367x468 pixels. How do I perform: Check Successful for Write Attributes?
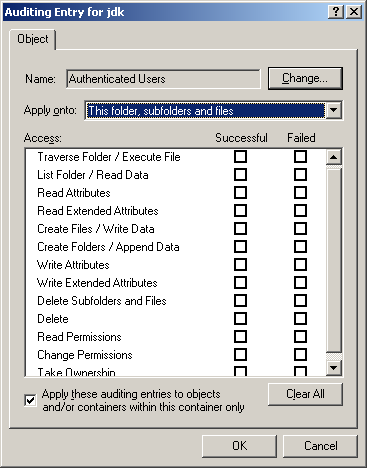pyautogui.click(x=240, y=265)
